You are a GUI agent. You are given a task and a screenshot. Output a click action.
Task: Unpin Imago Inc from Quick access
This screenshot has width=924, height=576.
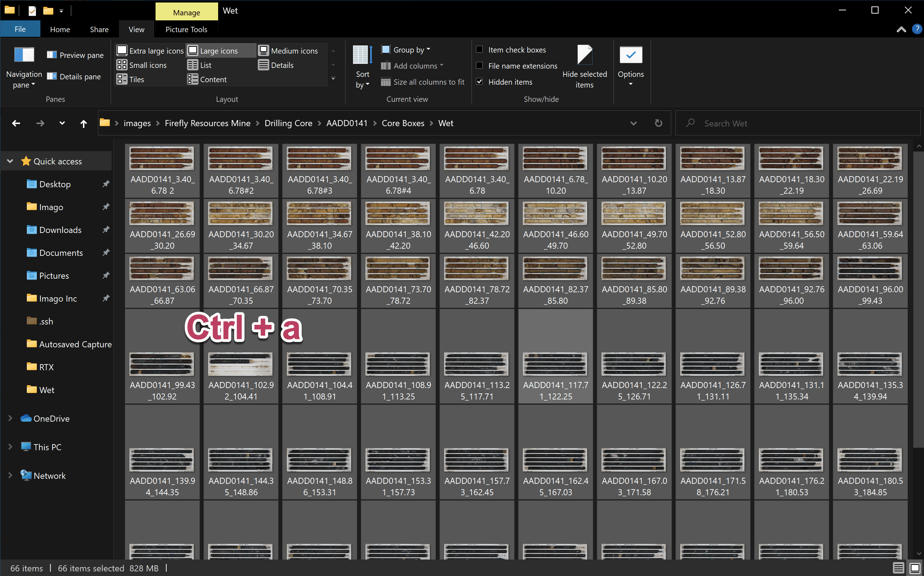[x=105, y=298]
